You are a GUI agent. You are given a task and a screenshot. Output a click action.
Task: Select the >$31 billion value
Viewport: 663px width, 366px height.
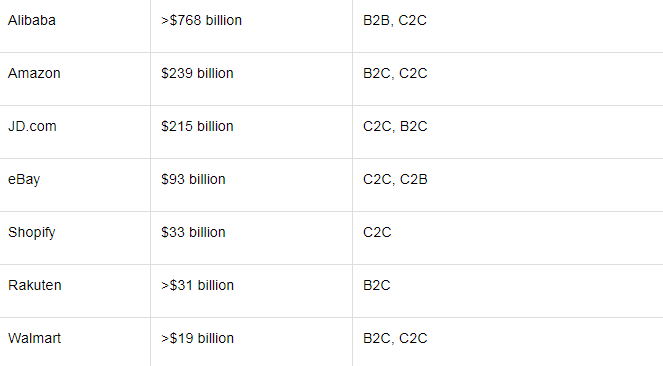pos(197,285)
